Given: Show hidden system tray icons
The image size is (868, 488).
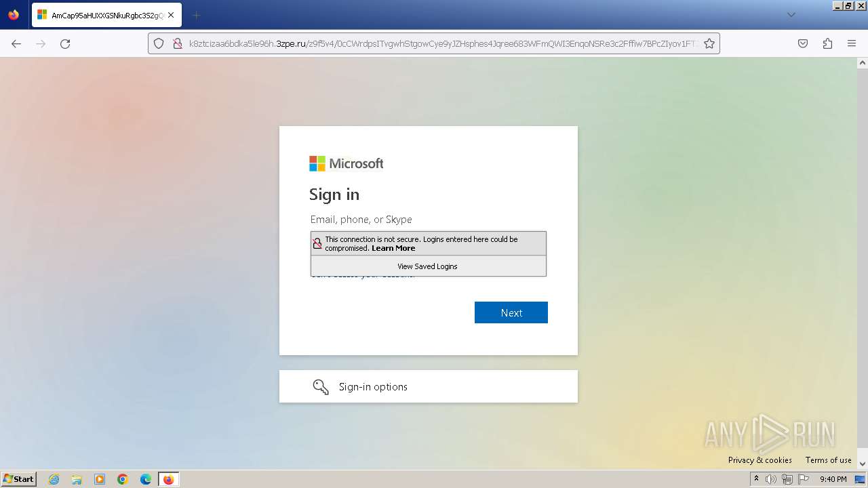Looking at the screenshot, I should pos(756,479).
